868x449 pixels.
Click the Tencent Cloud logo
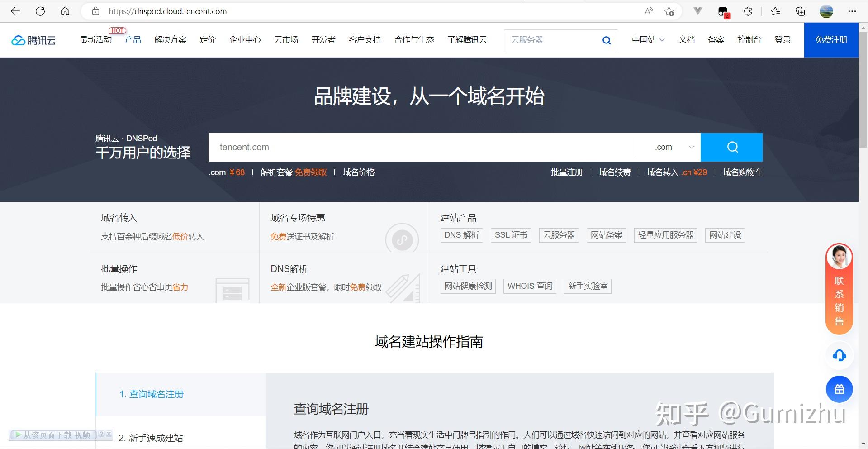[33, 40]
